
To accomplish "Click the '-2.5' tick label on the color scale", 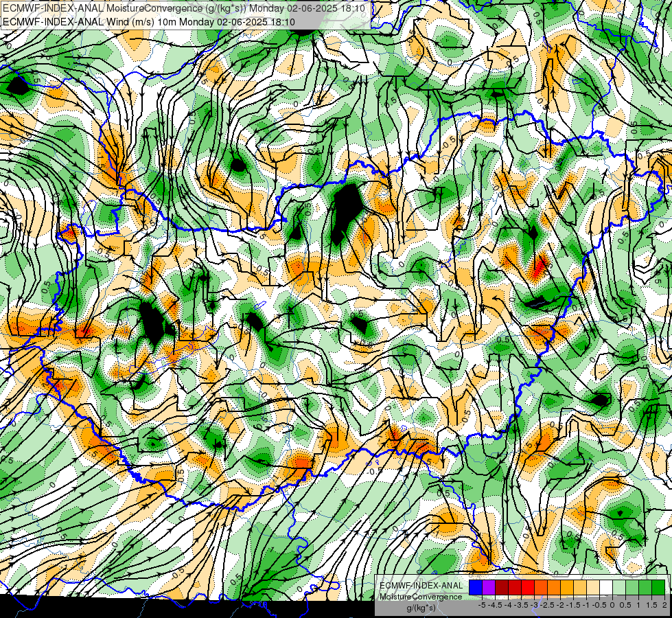I will point(548,605).
